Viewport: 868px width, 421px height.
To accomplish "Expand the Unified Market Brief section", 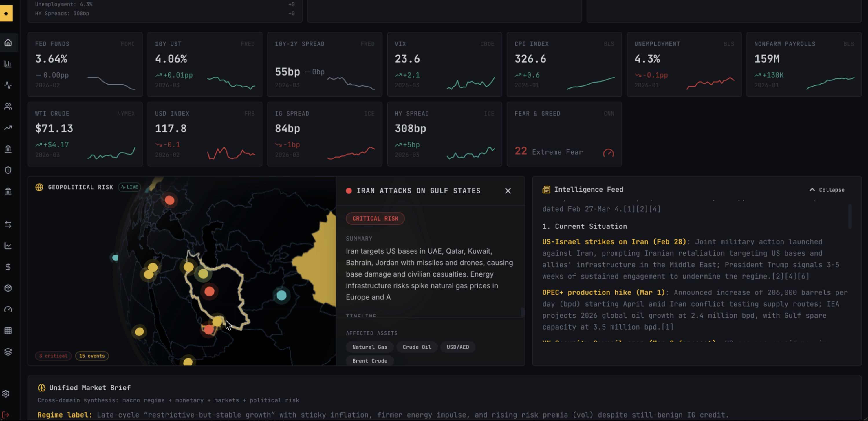I will [x=90, y=388].
